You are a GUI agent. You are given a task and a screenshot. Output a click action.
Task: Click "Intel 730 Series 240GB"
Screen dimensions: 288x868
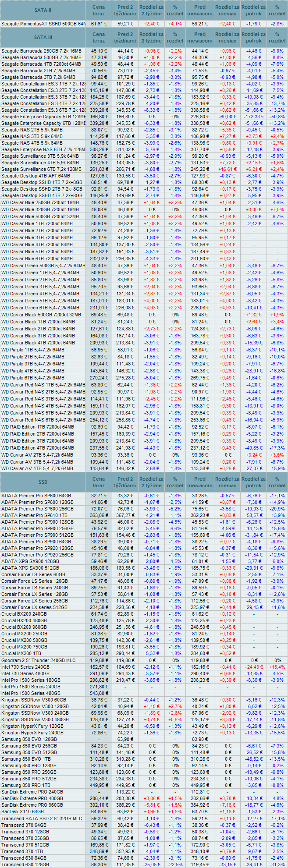pos(25,667)
